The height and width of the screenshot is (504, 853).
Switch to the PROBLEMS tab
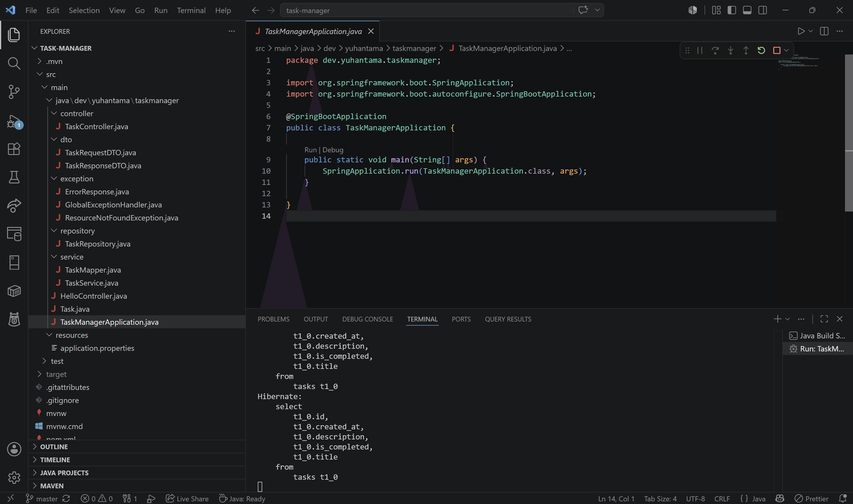tap(273, 319)
